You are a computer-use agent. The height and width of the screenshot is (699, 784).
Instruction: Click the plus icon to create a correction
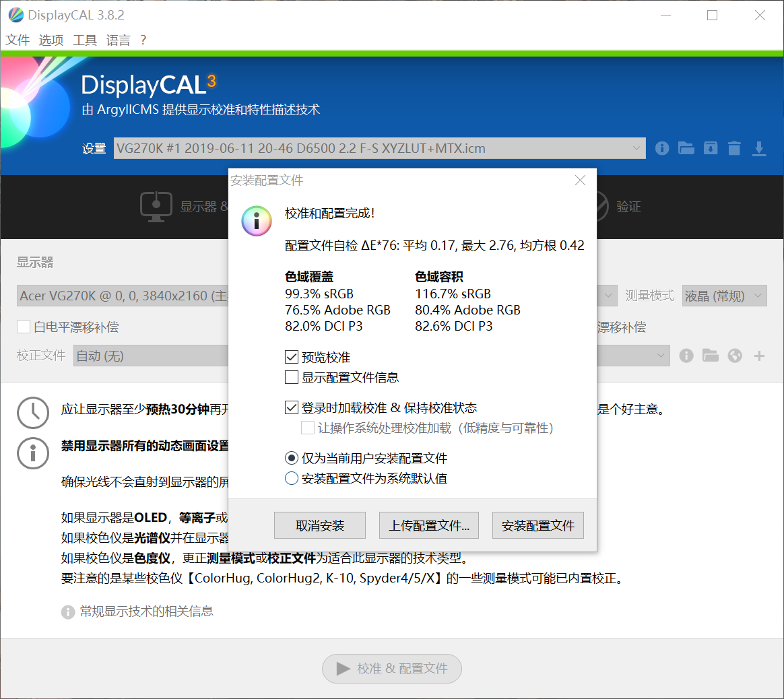click(x=759, y=356)
